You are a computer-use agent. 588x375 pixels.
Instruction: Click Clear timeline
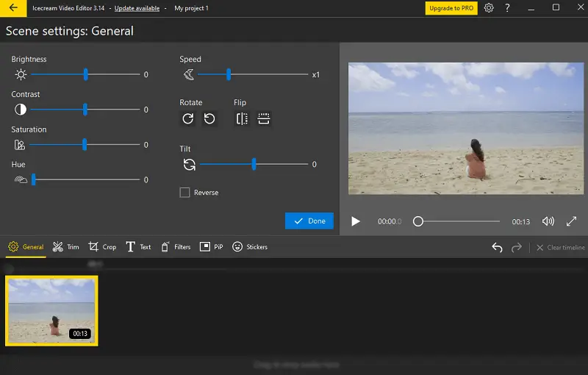[561, 248]
